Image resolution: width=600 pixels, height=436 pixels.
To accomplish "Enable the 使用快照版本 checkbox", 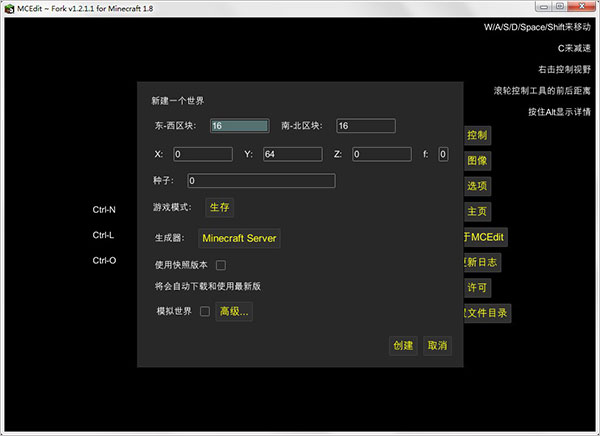I will click(221, 265).
